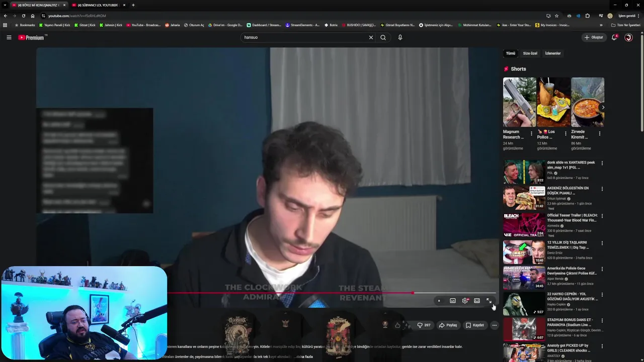Switch player to theater mode
Viewport: 644px width, 362px height.
(477, 301)
